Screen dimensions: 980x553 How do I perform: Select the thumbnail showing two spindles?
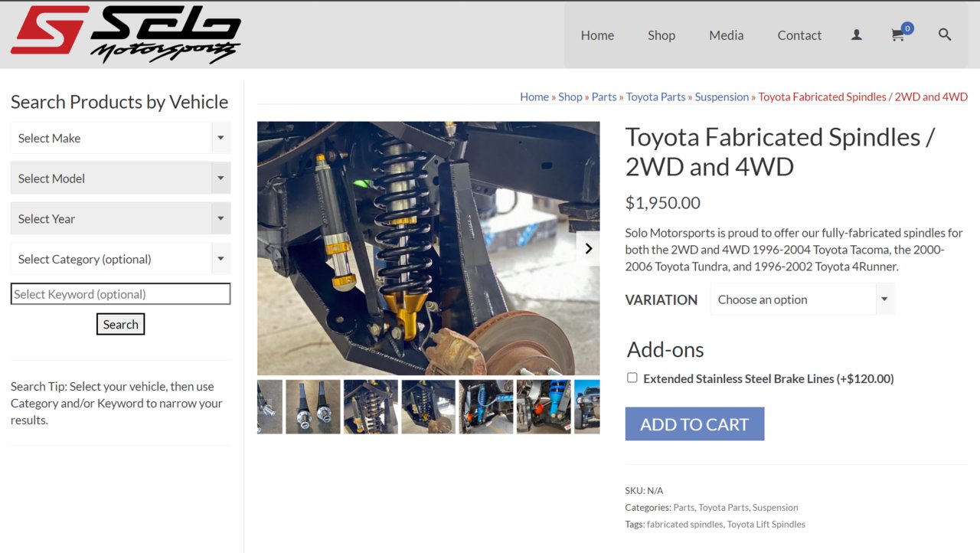pos(313,407)
